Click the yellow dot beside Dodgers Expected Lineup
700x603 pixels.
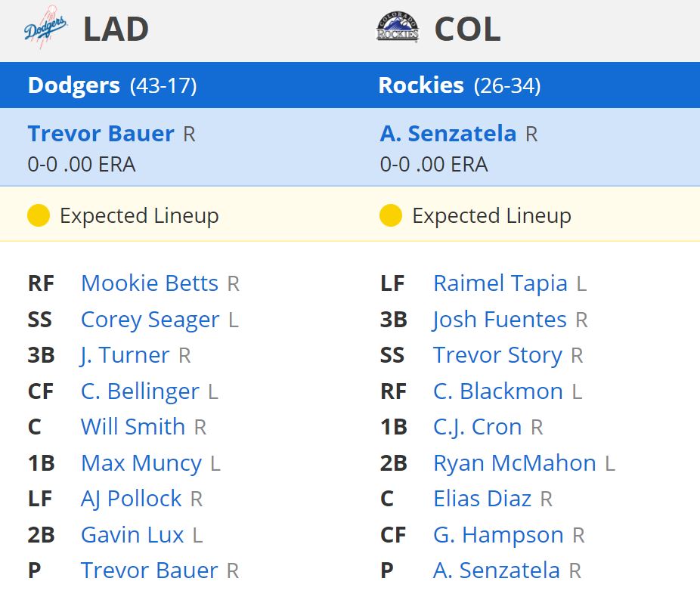(39, 215)
